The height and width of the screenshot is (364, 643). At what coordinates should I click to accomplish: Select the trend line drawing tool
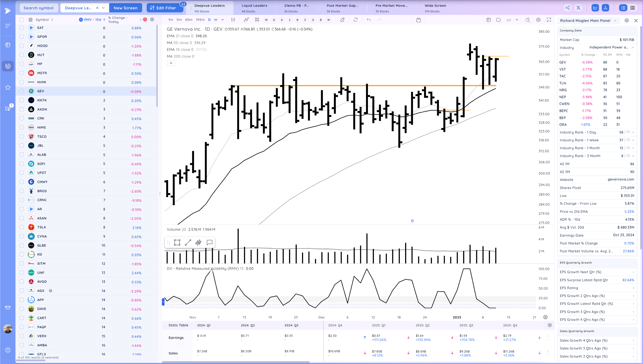coord(188,242)
